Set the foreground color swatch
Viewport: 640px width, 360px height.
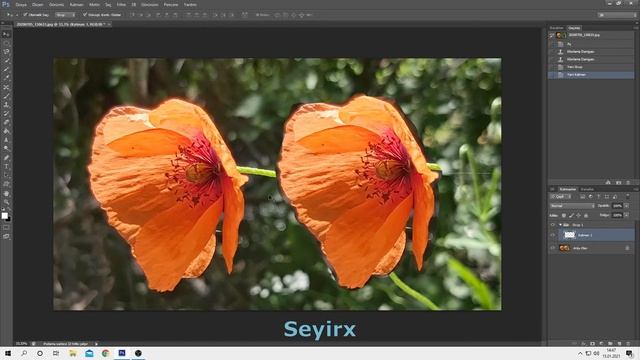4,216
